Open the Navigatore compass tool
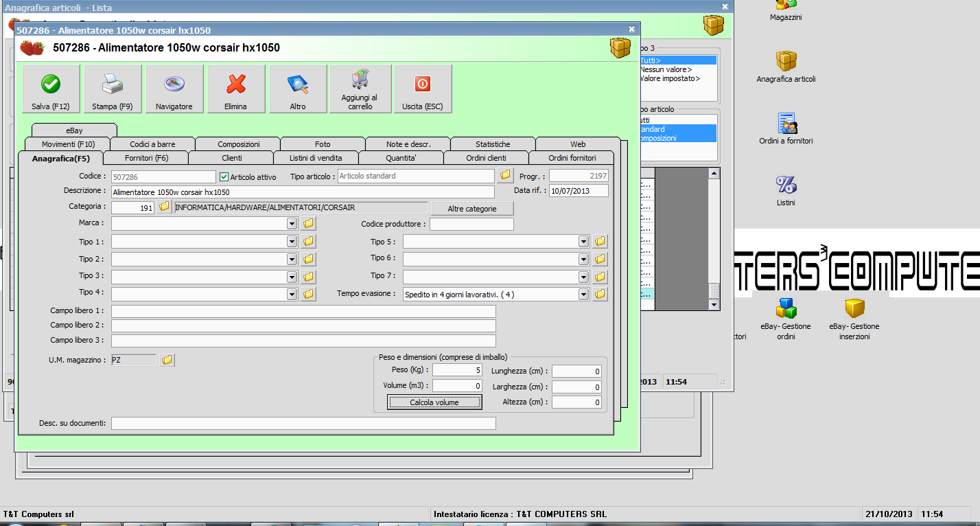The height and width of the screenshot is (526, 980). tap(174, 89)
